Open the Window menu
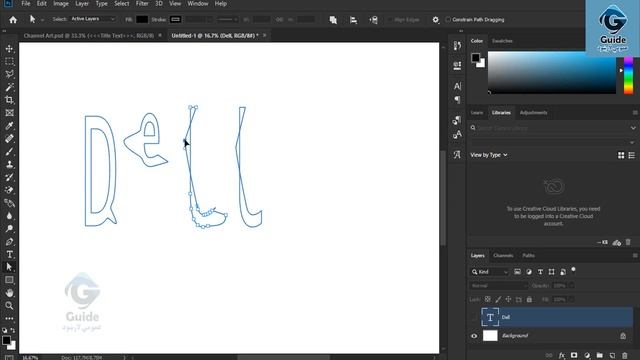The height and width of the screenshot is (360, 640). click(198, 4)
